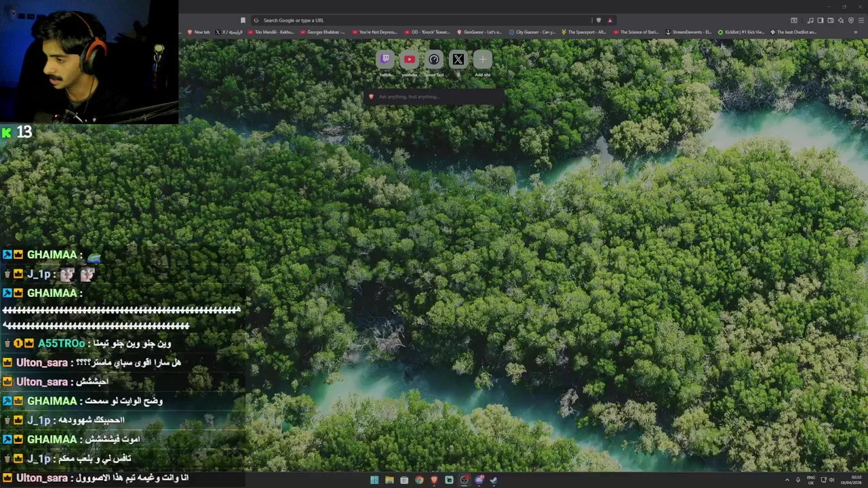Screen dimensions: 868x488
Task: Open the 'Trio Mandili - Kakhu...' bookmark
Action: 271,32
